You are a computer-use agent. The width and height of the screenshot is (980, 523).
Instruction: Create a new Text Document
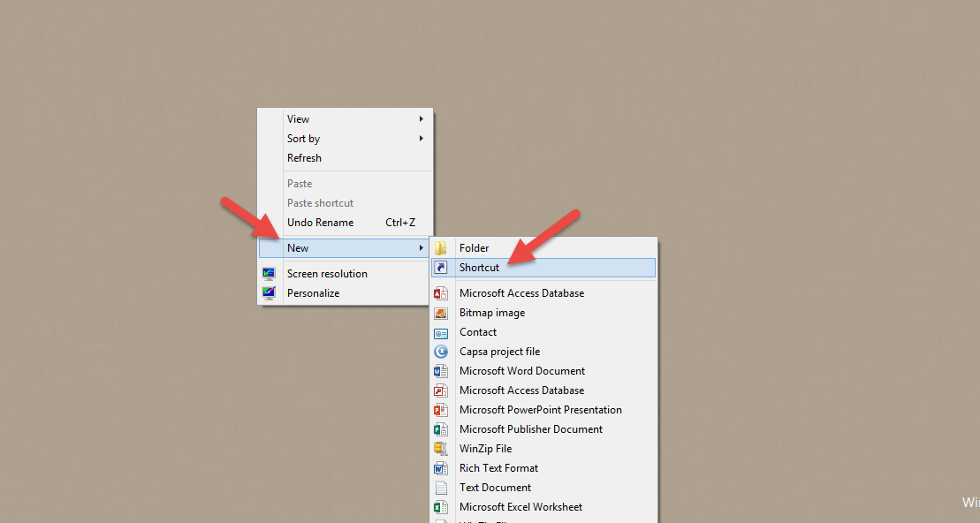pos(495,488)
